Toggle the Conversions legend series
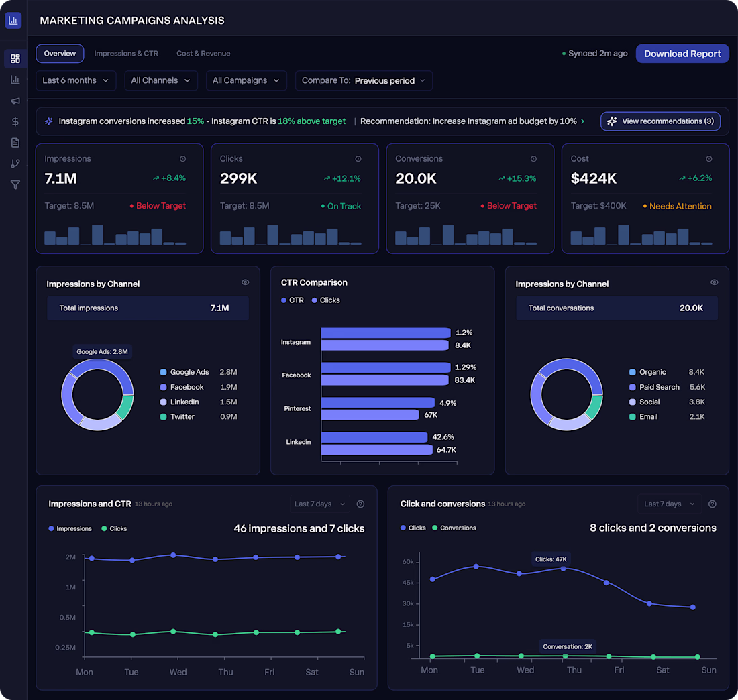The height and width of the screenshot is (700, 738). click(x=454, y=528)
